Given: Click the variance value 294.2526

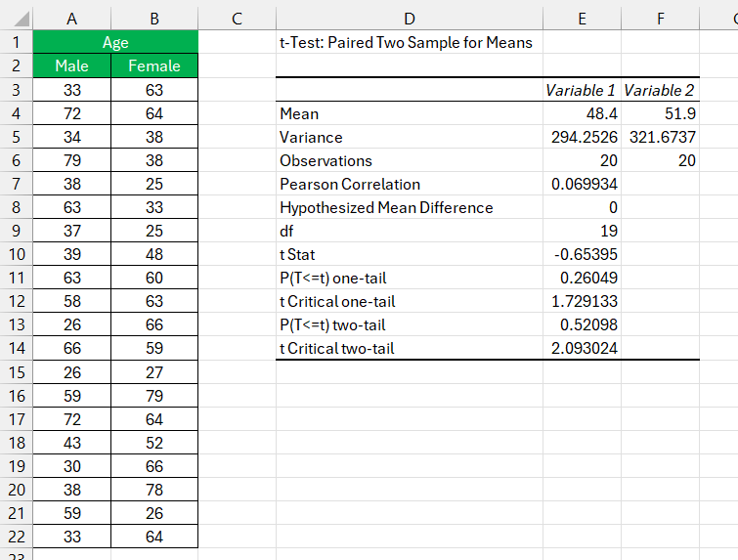Looking at the screenshot, I should [x=583, y=137].
